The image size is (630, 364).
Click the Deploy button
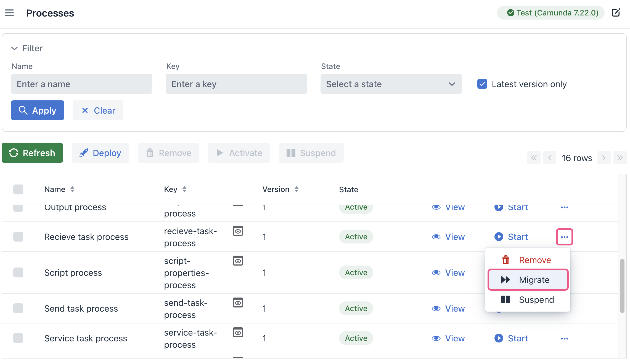tap(100, 153)
